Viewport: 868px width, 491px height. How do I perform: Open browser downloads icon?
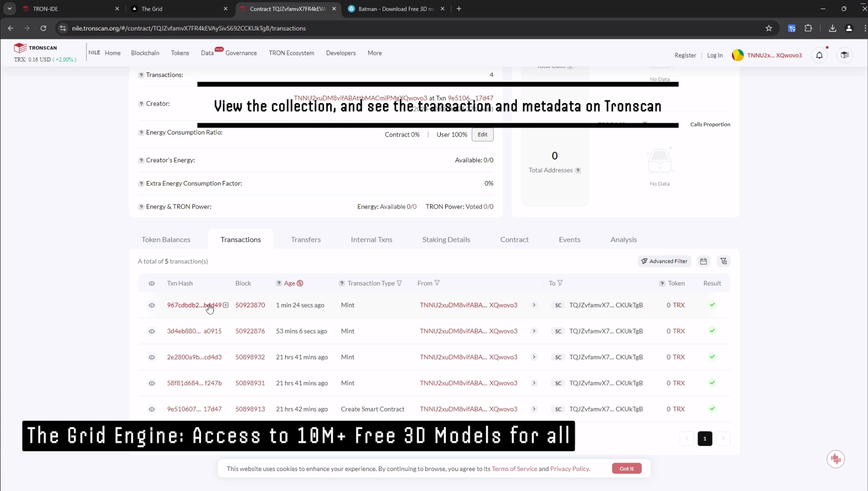(833, 28)
